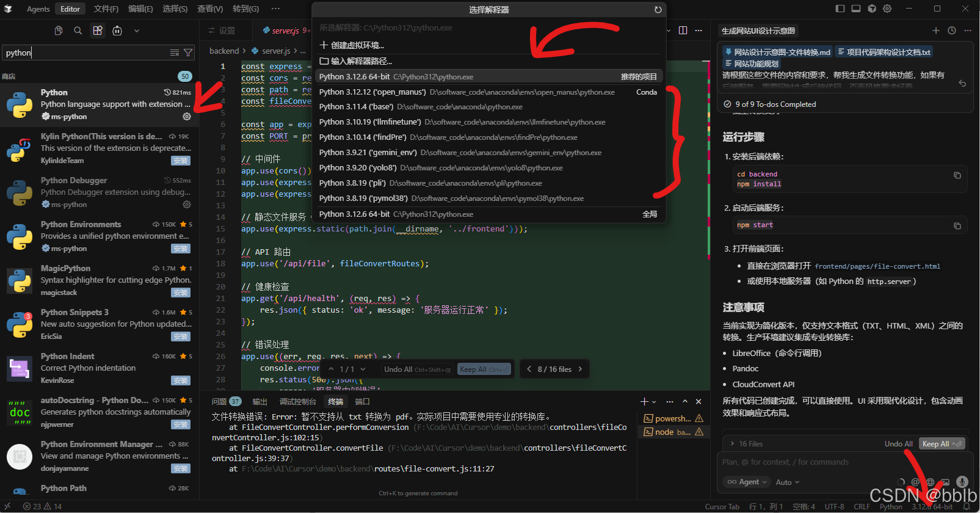Image resolution: width=980 pixels, height=513 pixels.
Task: Open the title bar settings gear
Action: pyautogui.click(x=887, y=9)
